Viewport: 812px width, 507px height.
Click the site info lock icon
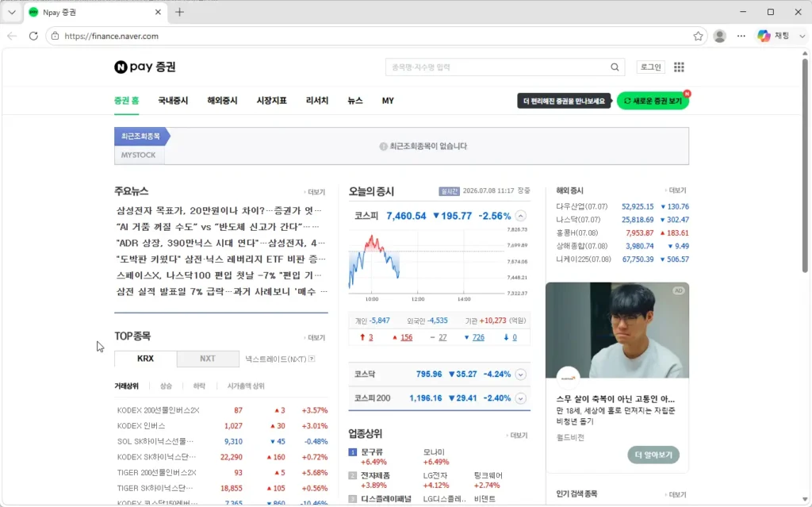coord(55,36)
